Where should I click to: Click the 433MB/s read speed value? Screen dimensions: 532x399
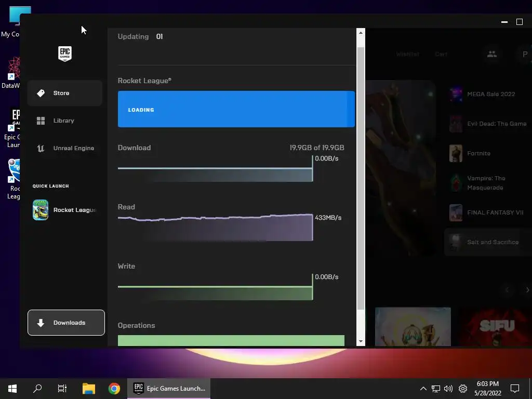tap(328, 218)
